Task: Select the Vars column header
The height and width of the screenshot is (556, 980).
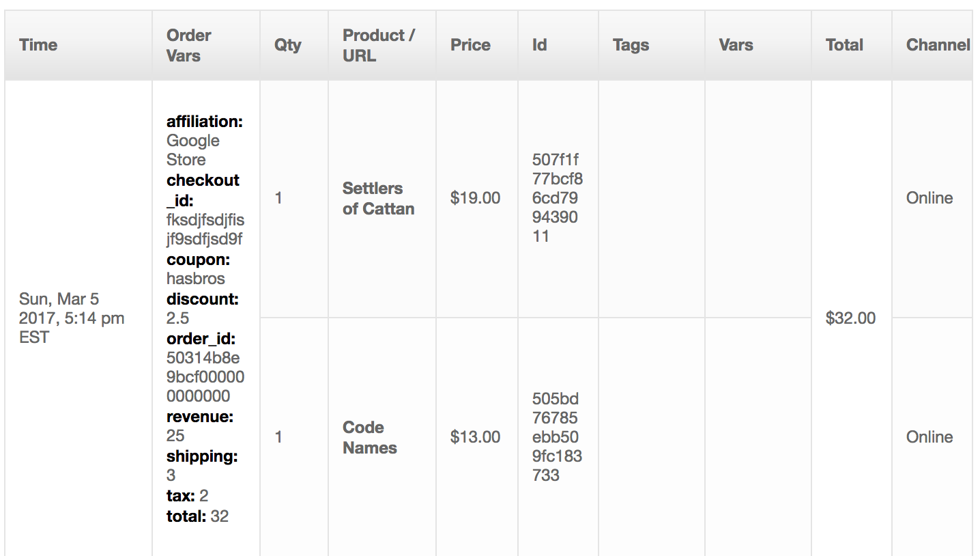Action: 736,45
